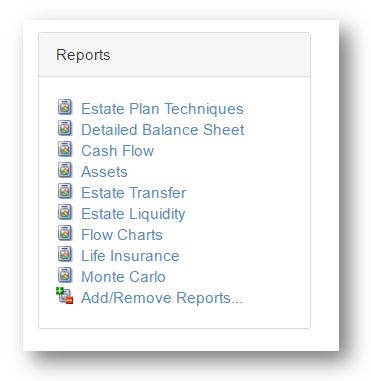The image size is (371, 381).
Task: Click the icon next to Estate Liquidity
Action: (x=65, y=212)
